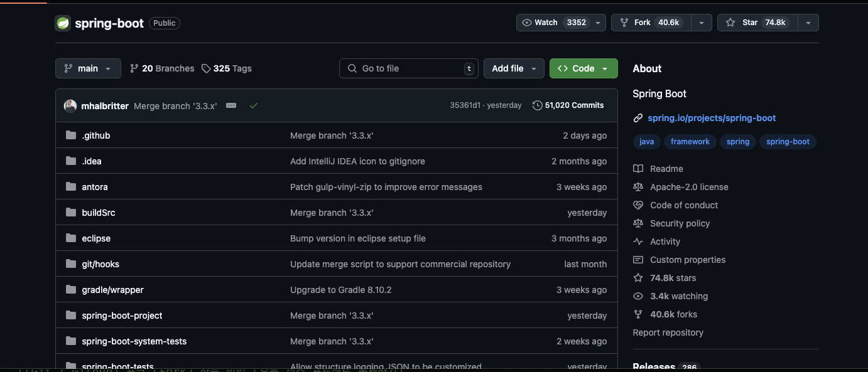View the 20 Branches link
The height and width of the screenshot is (372, 868).
[162, 68]
